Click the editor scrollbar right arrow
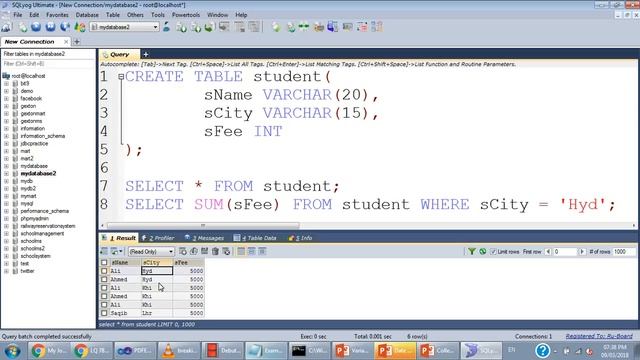 tap(633, 225)
